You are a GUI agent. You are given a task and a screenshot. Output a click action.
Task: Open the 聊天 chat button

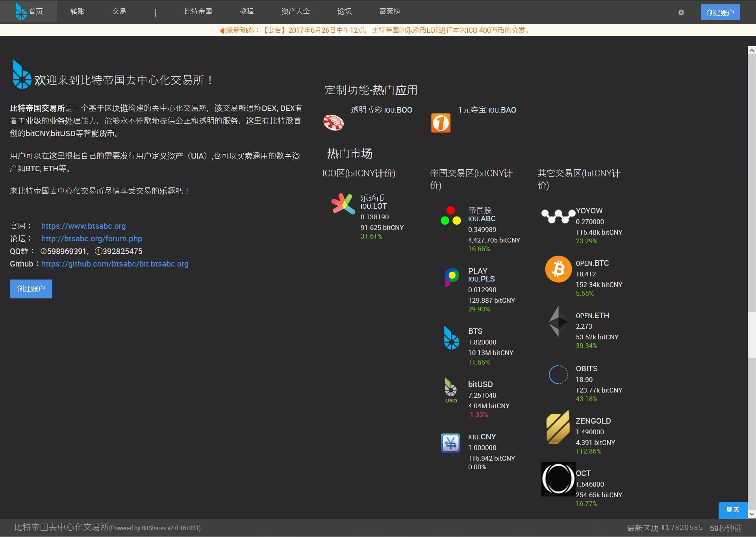click(733, 510)
